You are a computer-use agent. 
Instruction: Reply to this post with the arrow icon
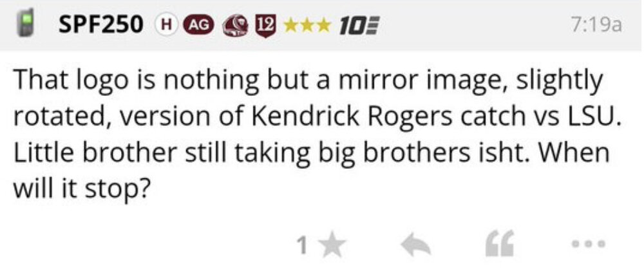point(414,245)
